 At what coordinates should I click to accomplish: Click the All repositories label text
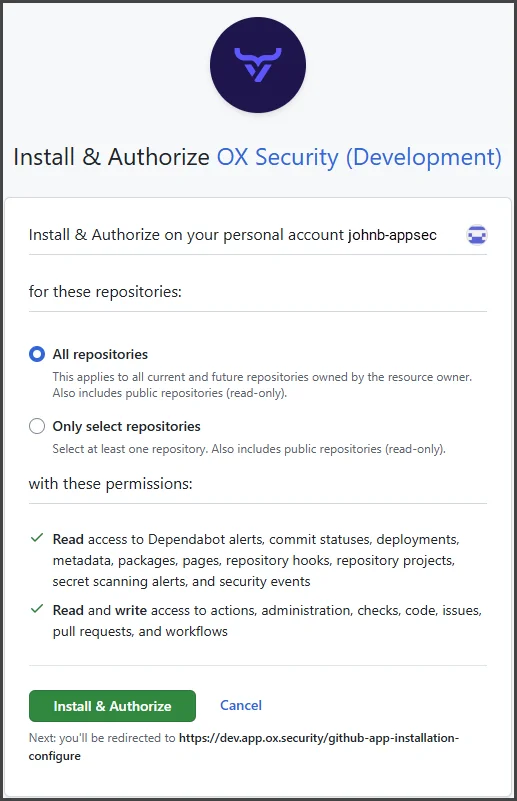click(x=100, y=354)
